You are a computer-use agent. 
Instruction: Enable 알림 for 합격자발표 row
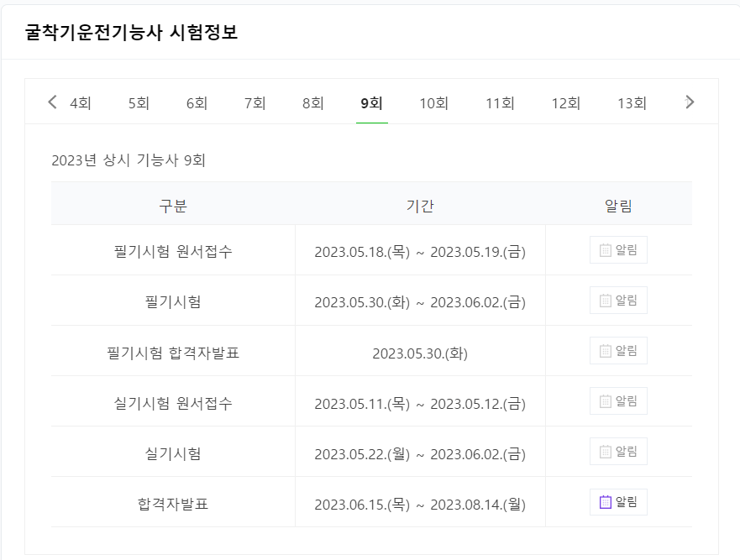pos(618,502)
